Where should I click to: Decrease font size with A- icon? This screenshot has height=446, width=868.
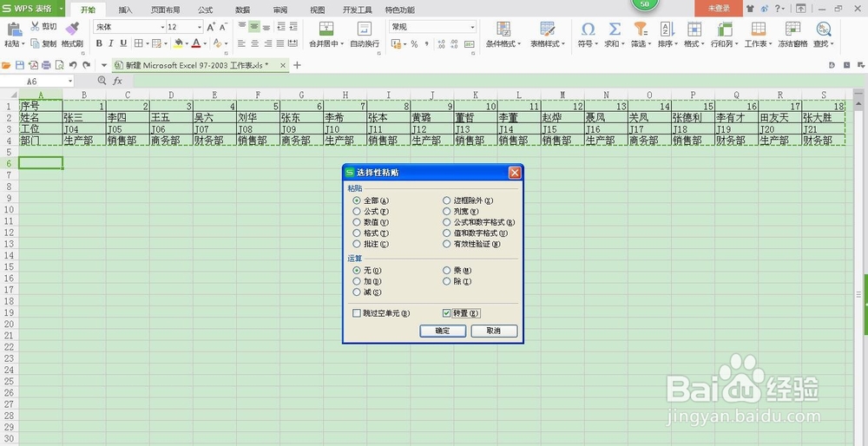(x=223, y=27)
